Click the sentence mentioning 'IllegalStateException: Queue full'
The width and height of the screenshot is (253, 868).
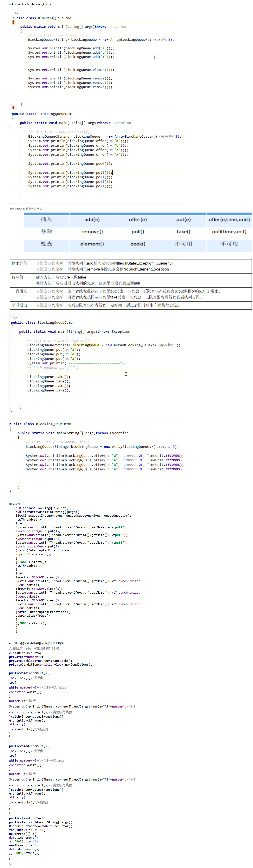pyautogui.click(x=105, y=263)
